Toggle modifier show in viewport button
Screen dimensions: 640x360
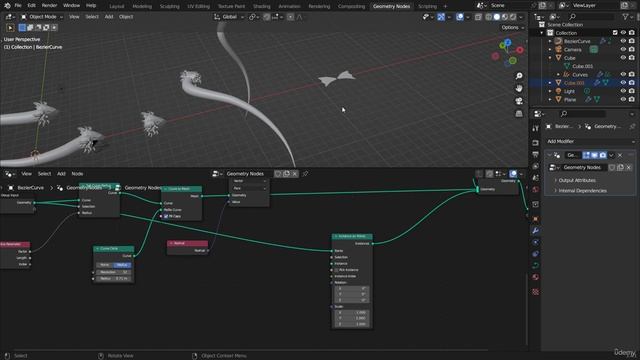(594, 156)
